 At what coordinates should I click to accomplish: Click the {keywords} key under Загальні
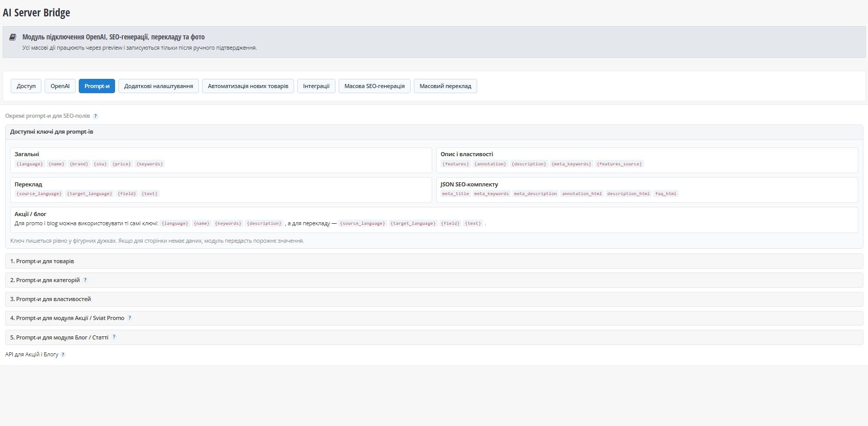[150, 164]
